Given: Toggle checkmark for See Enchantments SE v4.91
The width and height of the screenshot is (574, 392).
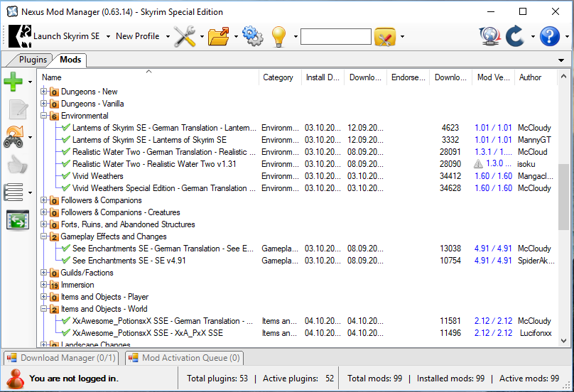Looking at the screenshot, I should [66, 261].
